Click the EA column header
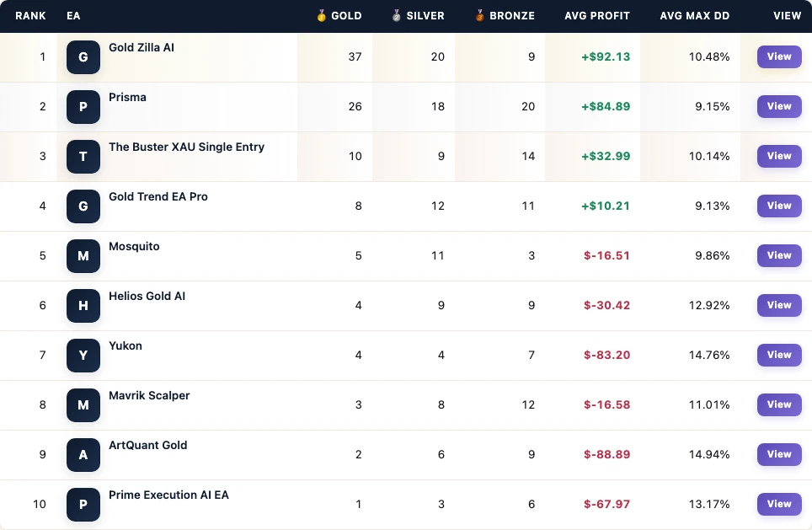This screenshot has height=530, width=812. pyautogui.click(x=73, y=16)
